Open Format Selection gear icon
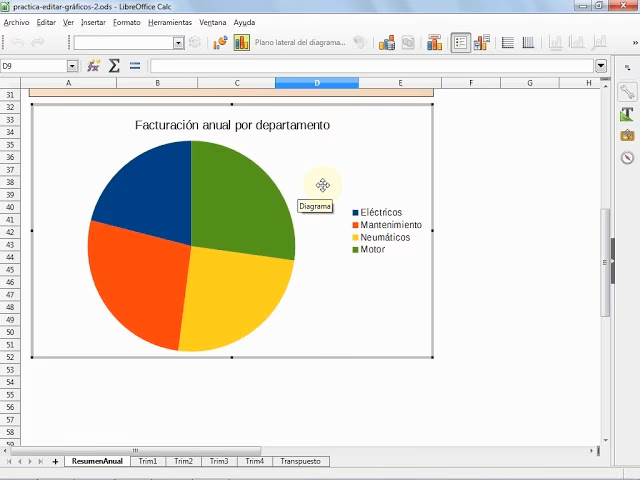Viewport: 640px width, 480px height. click(x=195, y=42)
